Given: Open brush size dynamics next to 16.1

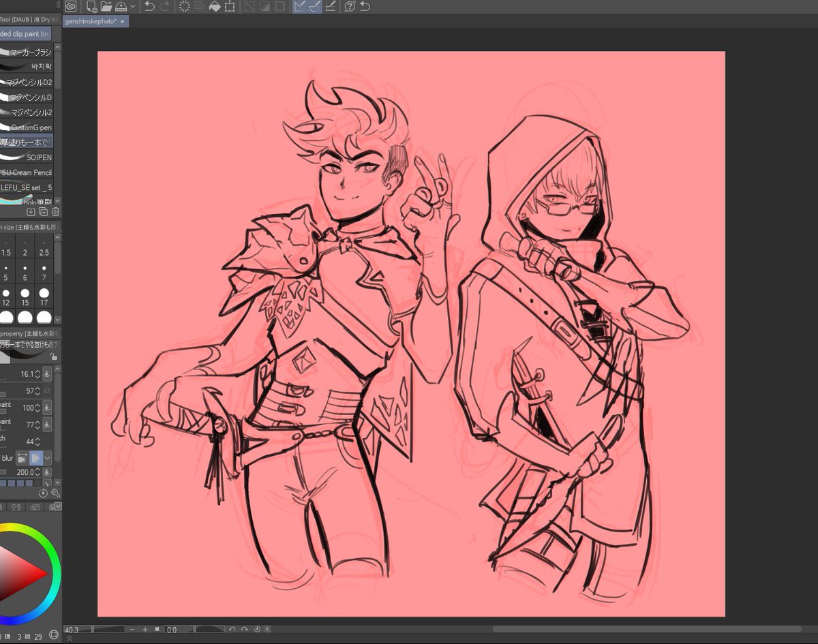Looking at the screenshot, I should tap(47, 373).
